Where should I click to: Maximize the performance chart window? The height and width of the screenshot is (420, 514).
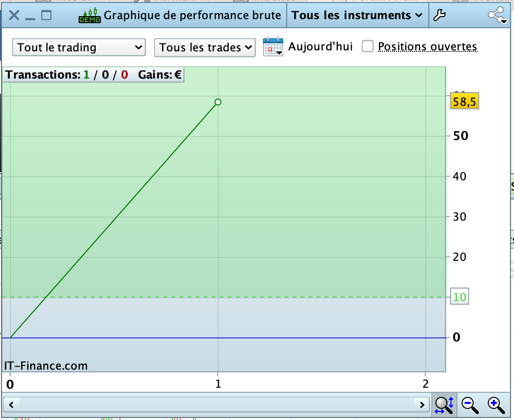click(x=46, y=15)
